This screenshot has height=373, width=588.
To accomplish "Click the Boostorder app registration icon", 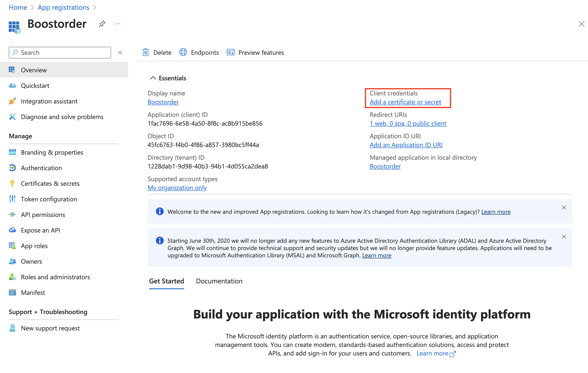I will tap(15, 27).
